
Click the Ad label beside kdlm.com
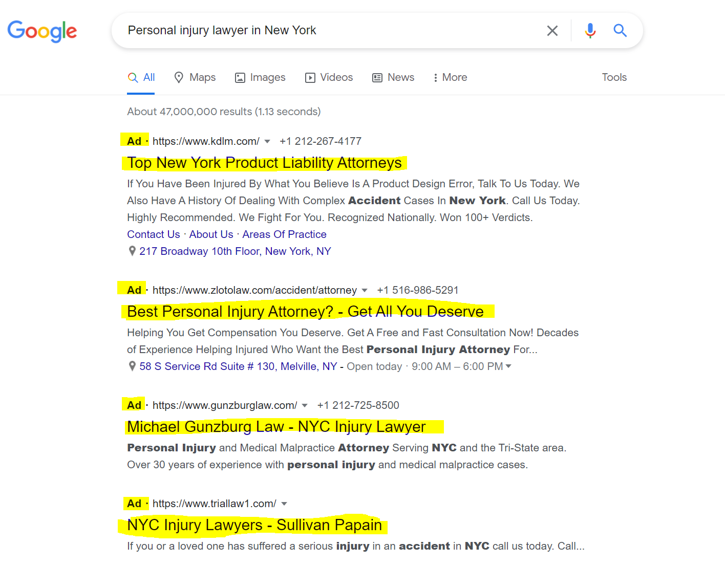pos(134,141)
